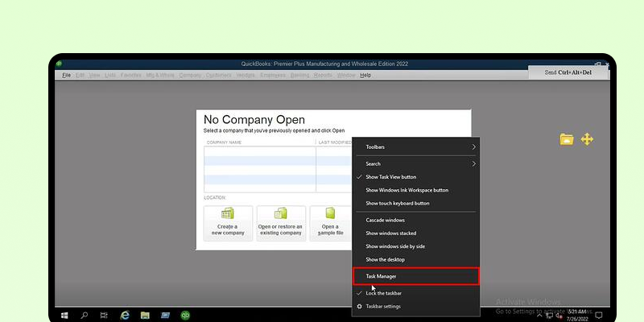Image resolution: width=644 pixels, height=322 pixels.
Task: Click LAST MODIFIED column header
Action: 335,142
